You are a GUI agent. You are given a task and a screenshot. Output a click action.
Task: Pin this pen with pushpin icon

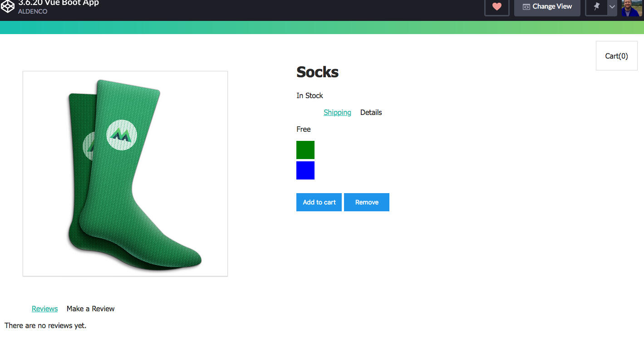coord(596,7)
